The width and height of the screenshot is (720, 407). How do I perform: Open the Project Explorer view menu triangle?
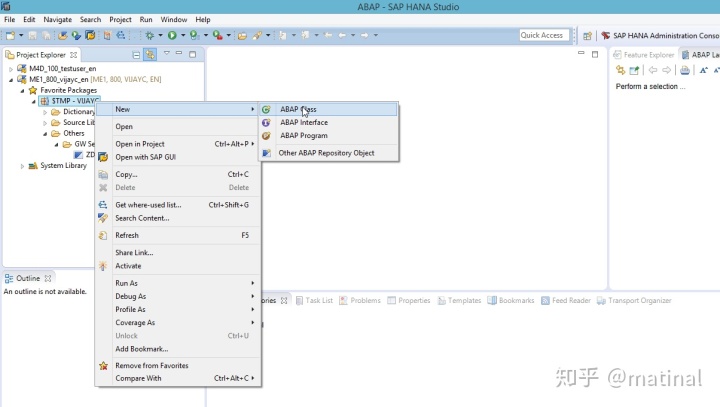(x=167, y=54)
